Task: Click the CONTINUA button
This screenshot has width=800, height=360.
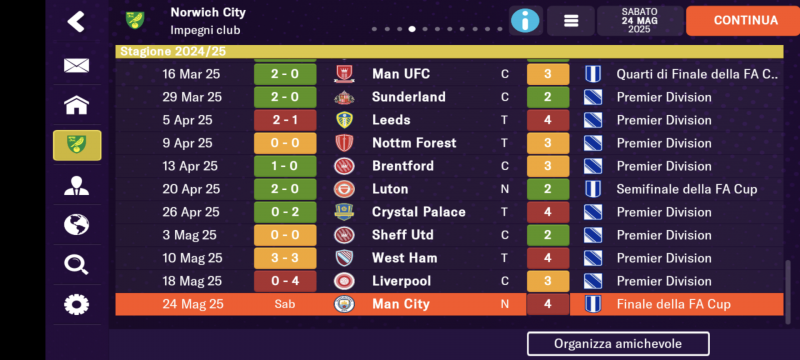Action: (x=745, y=21)
